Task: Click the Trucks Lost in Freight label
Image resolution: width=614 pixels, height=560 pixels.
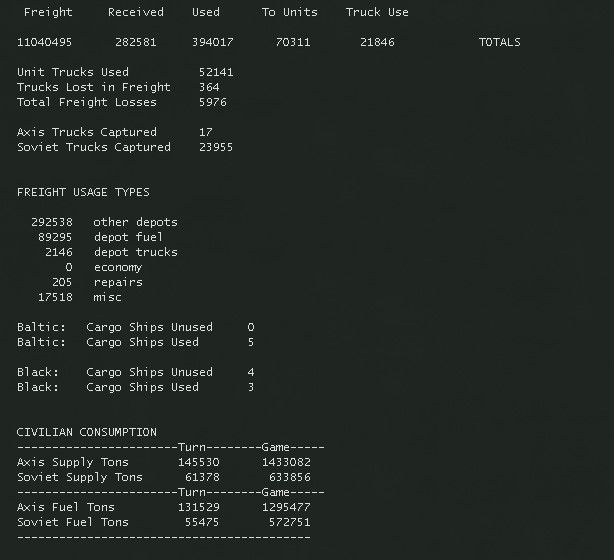Action: click(x=93, y=87)
